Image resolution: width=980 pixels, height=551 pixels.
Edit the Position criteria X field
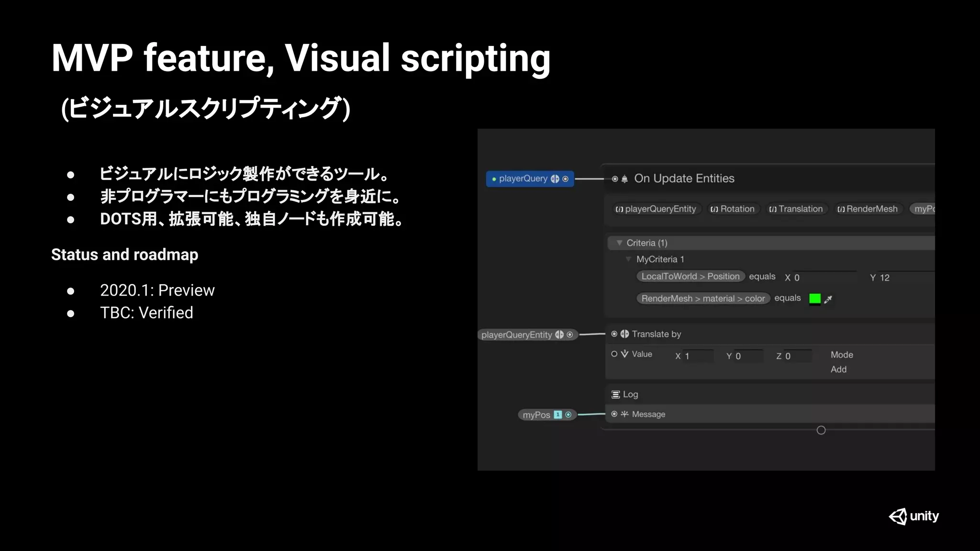825,277
